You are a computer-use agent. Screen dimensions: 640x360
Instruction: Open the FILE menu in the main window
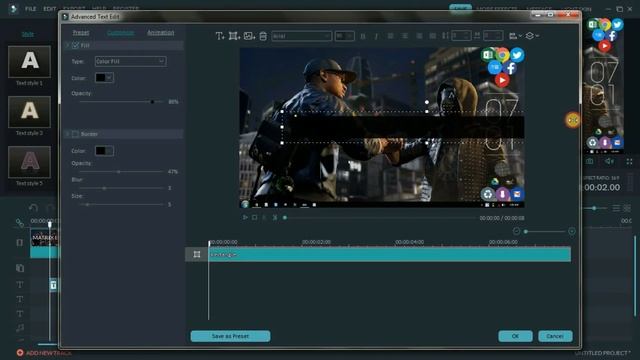[x=31, y=9]
